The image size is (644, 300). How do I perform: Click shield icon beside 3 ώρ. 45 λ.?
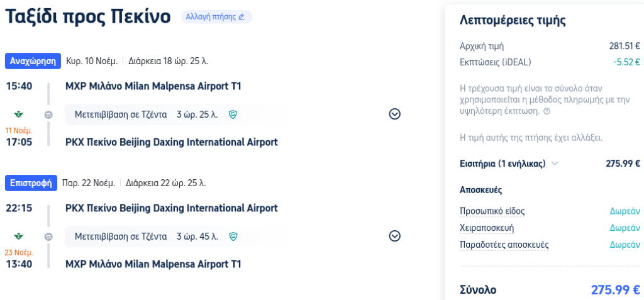233,236
